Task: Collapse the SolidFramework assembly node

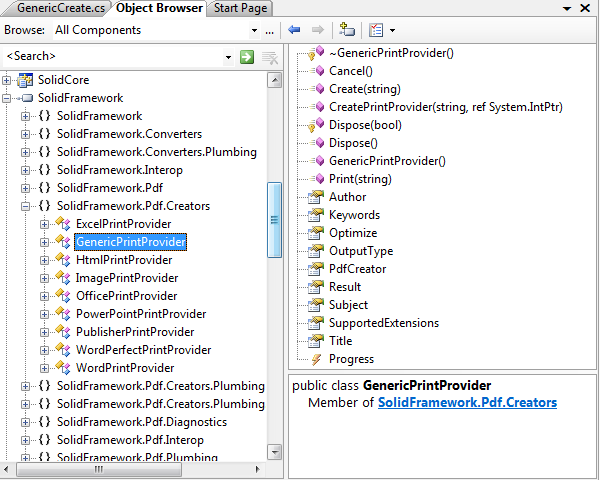Action: tap(7, 98)
